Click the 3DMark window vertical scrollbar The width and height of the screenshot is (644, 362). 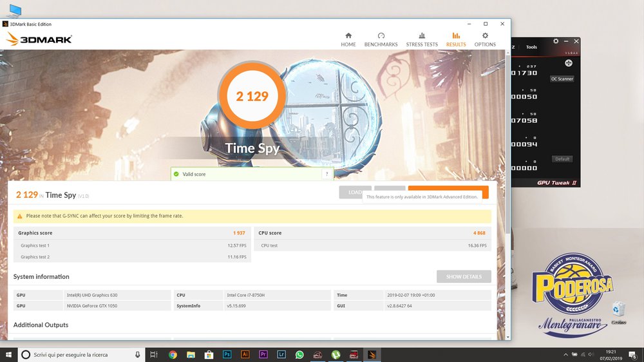click(507, 193)
